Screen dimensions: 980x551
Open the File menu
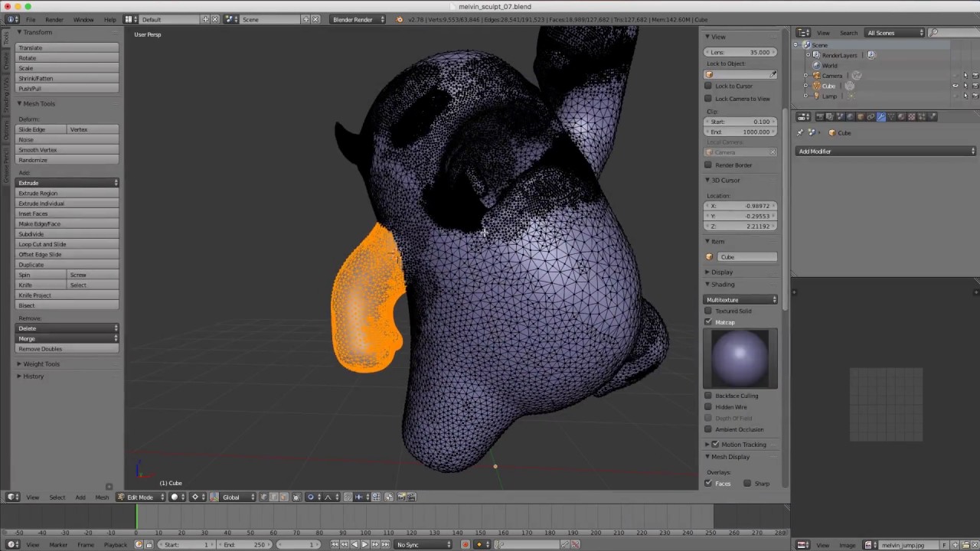point(31,19)
